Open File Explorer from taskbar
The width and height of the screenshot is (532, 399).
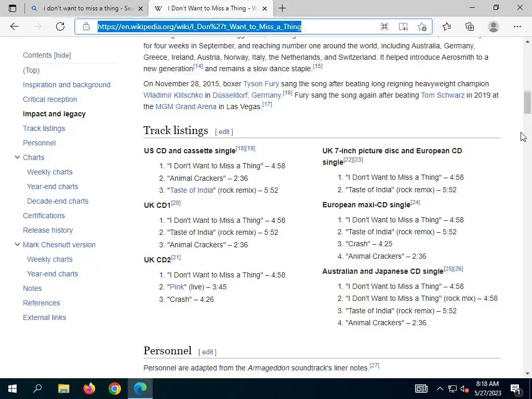(63, 389)
